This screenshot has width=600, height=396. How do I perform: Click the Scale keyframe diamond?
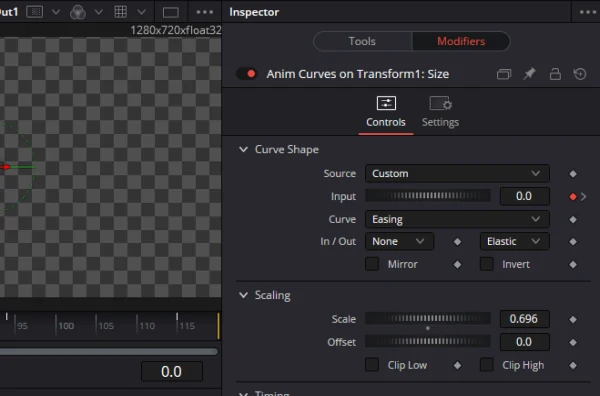[x=573, y=319]
